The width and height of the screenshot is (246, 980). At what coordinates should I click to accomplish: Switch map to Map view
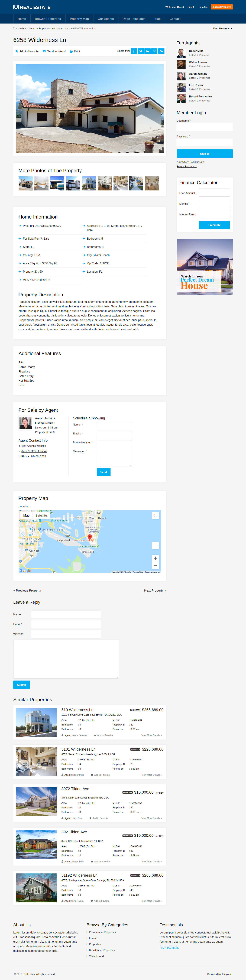(26, 516)
